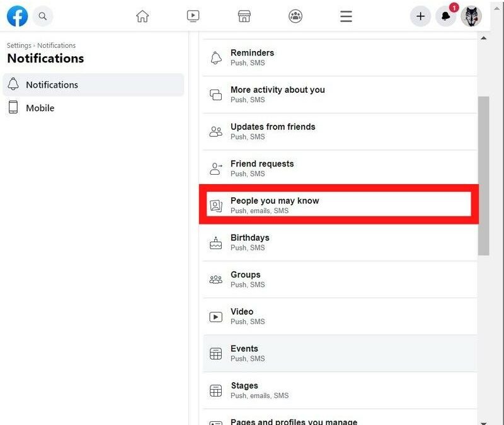Click the scrollbar down arrow
Screen dimensions: 504x425
(483, 422)
